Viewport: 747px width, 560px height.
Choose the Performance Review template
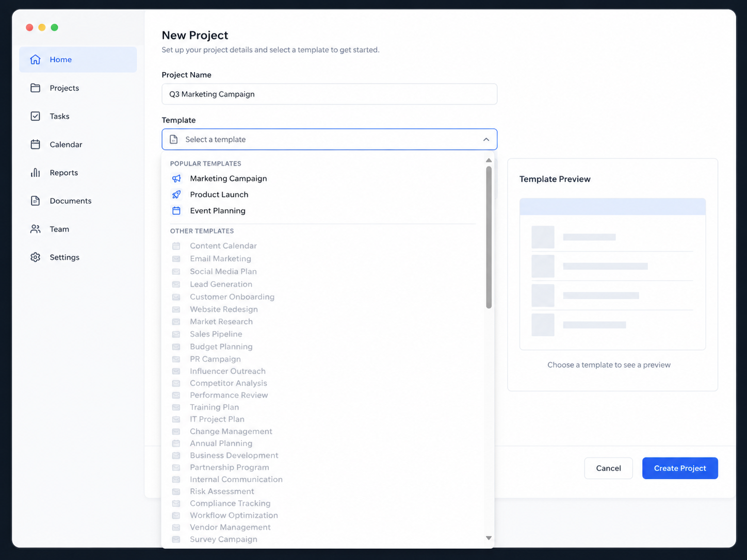[323, 395]
